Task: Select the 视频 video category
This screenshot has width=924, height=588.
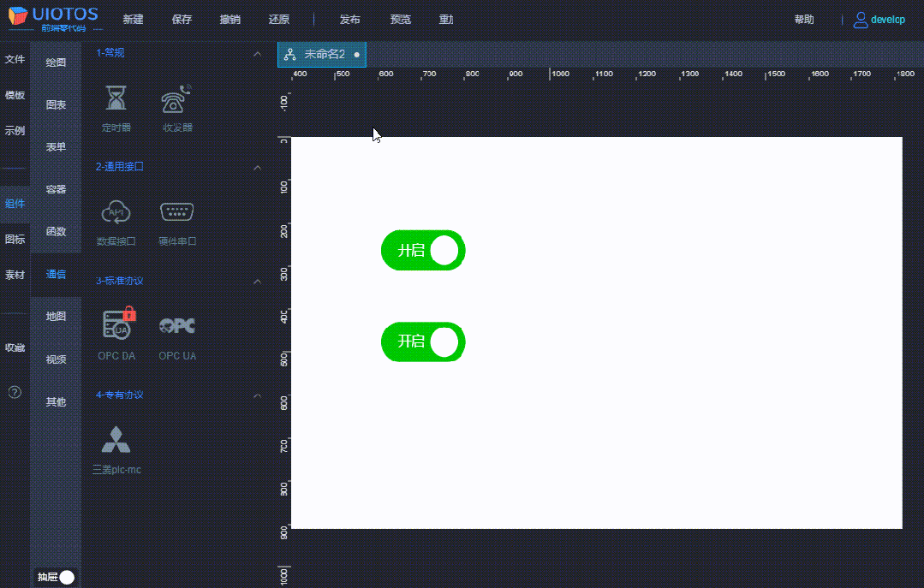Action: pyautogui.click(x=56, y=359)
